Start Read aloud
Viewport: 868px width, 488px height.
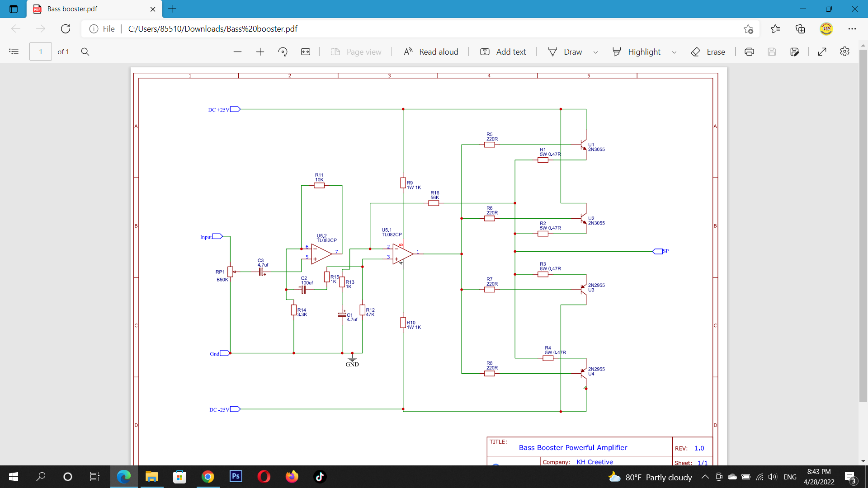pyautogui.click(x=431, y=52)
